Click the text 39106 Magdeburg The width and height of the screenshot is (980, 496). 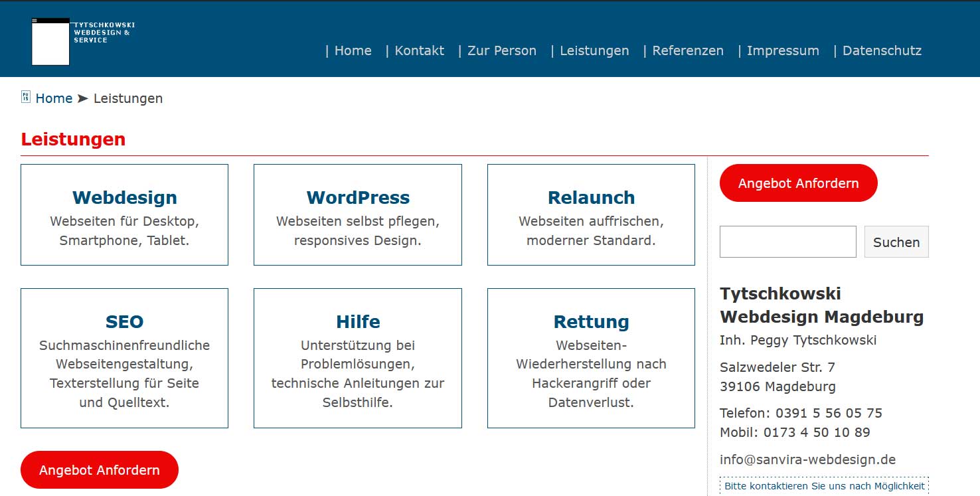click(777, 386)
